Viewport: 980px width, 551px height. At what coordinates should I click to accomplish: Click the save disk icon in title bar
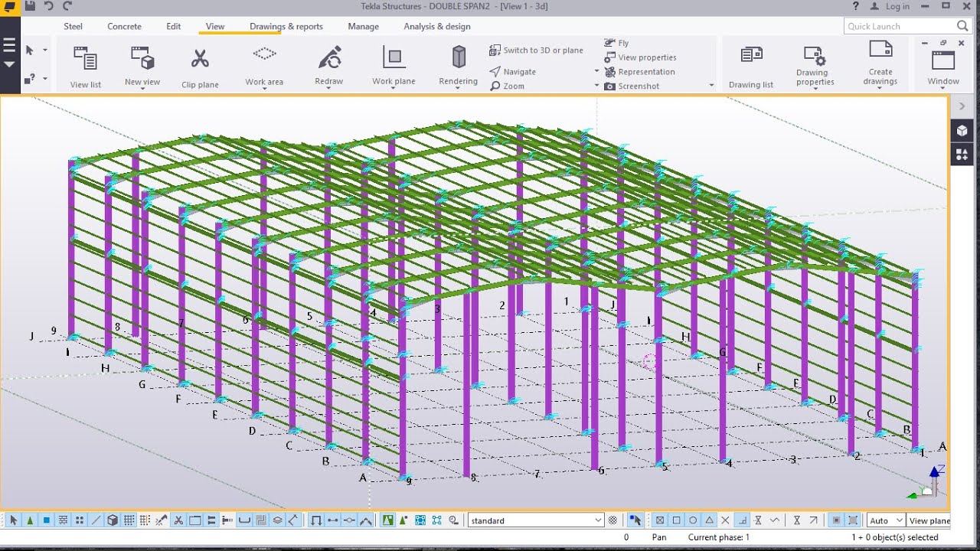29,6
